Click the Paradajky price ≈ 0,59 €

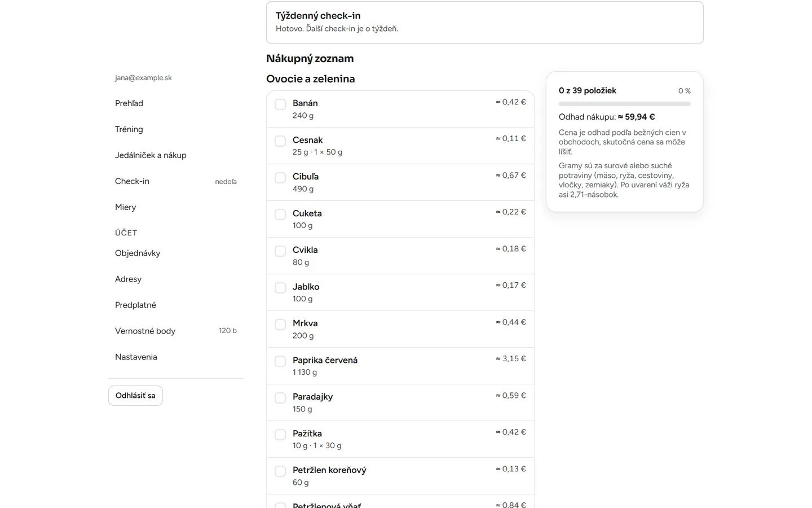coord(511,395)
